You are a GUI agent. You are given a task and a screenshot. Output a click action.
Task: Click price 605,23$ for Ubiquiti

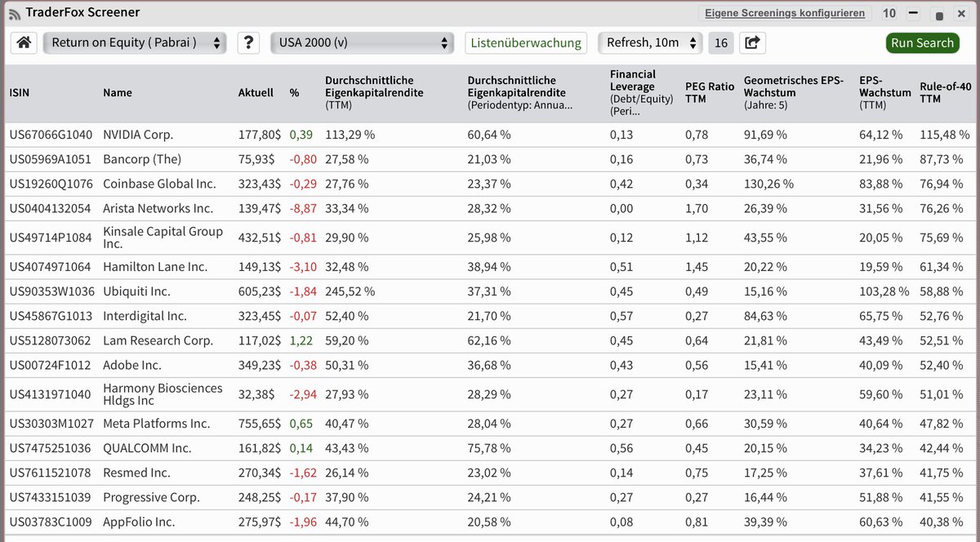tap(260, 291)
